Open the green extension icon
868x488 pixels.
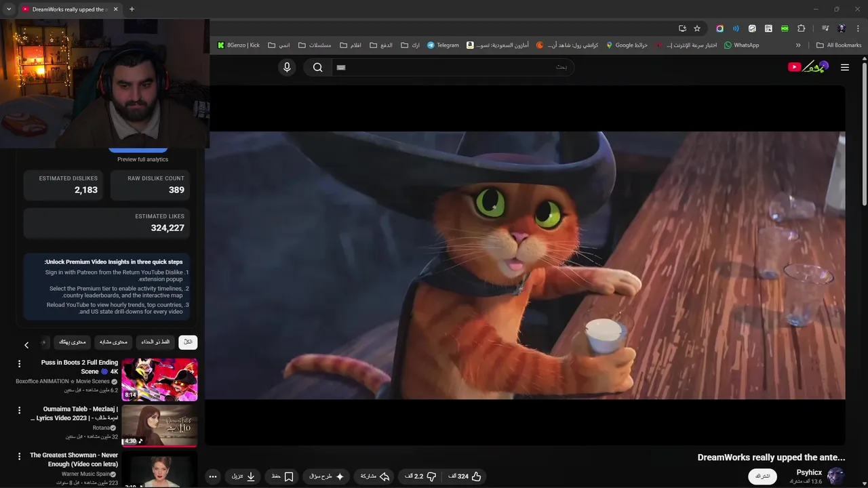(x=785, y=28)
